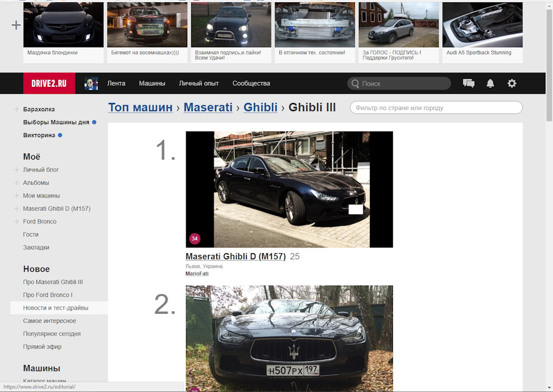Click the plus icon next to Барахолка
553x392 pixels.
pyautogui.click(x=17, y=109)
